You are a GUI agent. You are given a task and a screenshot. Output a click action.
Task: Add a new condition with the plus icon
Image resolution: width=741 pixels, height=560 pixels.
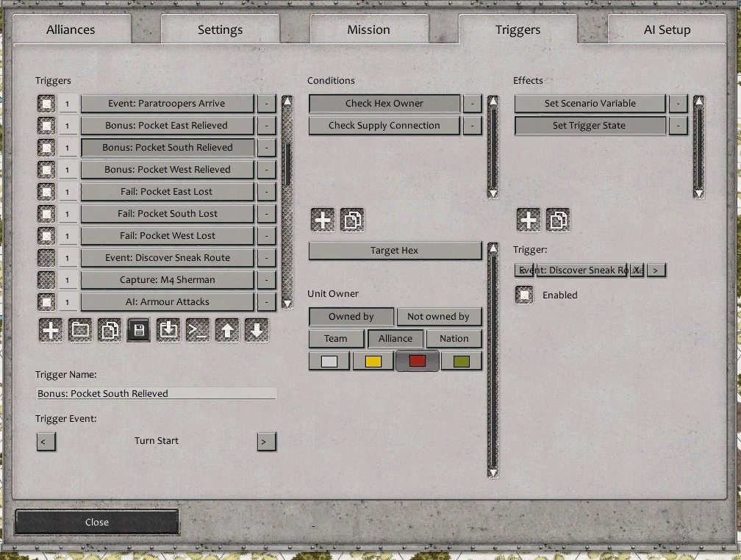(322, 219)
